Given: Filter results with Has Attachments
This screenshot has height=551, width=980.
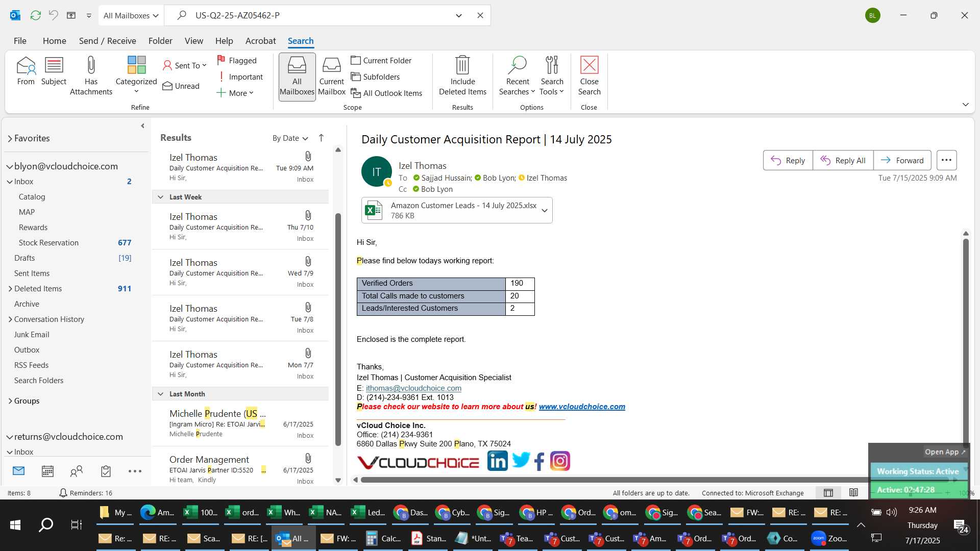Looking at the screenshot, I should point(91,76).
